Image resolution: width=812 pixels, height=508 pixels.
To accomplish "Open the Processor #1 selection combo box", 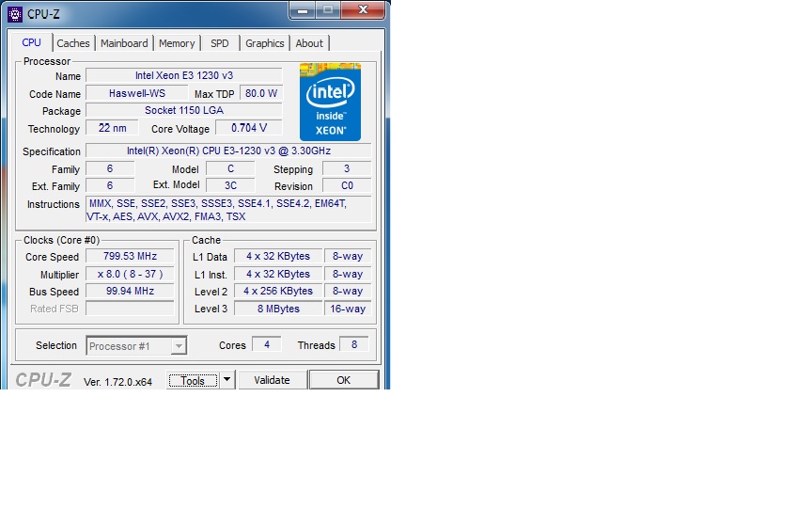I will pos(136,346).
